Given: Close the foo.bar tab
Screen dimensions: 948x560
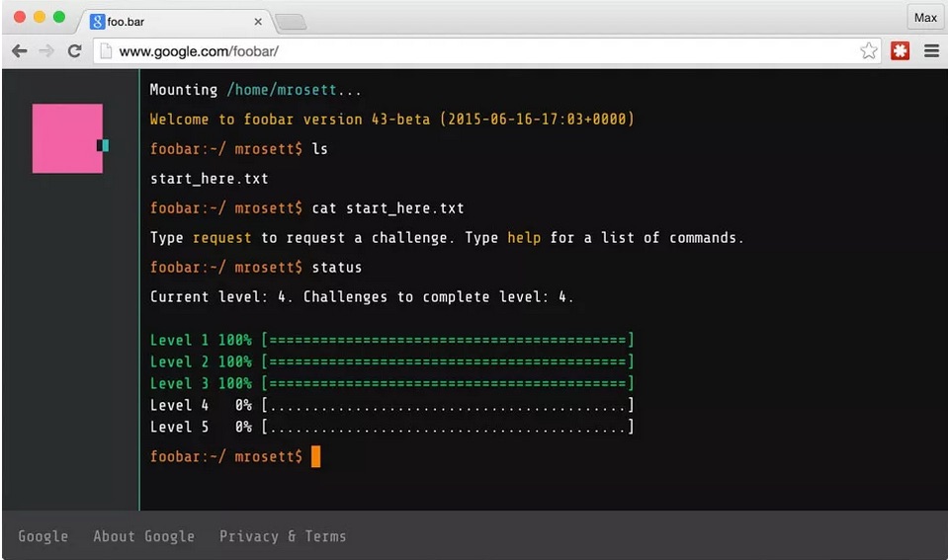Looking at the screenshot, I should (x=258, y=21).
